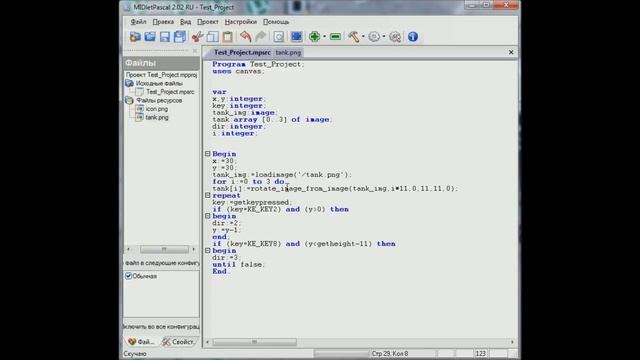640x360 pixels.
Task: Click the green minus Remove file icon
Action: [x=336, y=37]
